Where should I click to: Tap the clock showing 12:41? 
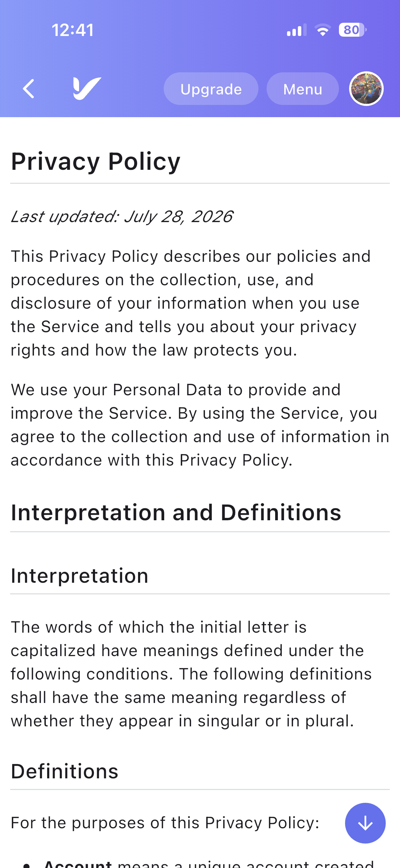73,30
